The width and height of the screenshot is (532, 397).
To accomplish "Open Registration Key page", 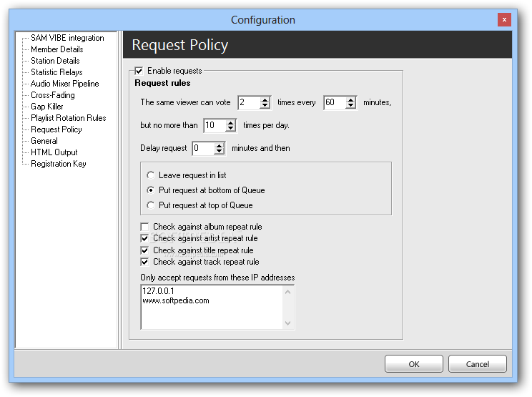I will 59,164.
